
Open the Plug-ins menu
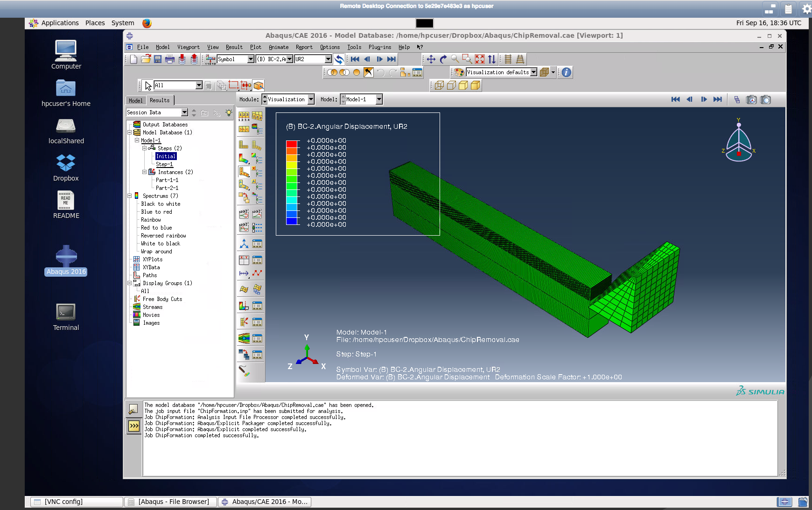pyautogui.click(x=380, y=47)
